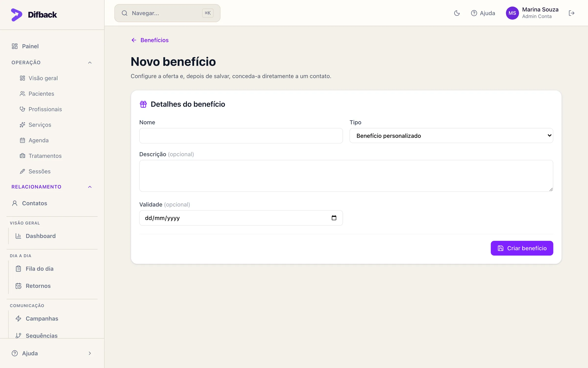The width and height of the screenshot is (588, 368).
Task: Click the Dashboard chart icon
Action: click(18, 236)
